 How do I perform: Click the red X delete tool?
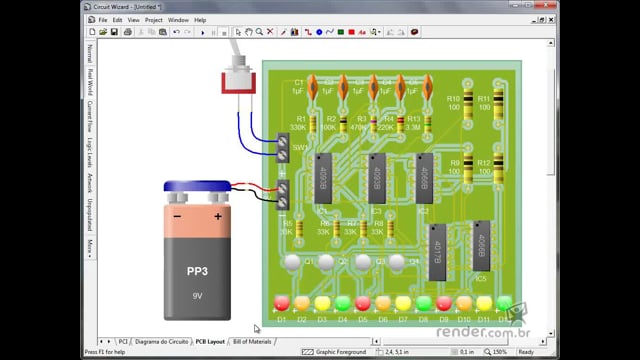[270, 32]
